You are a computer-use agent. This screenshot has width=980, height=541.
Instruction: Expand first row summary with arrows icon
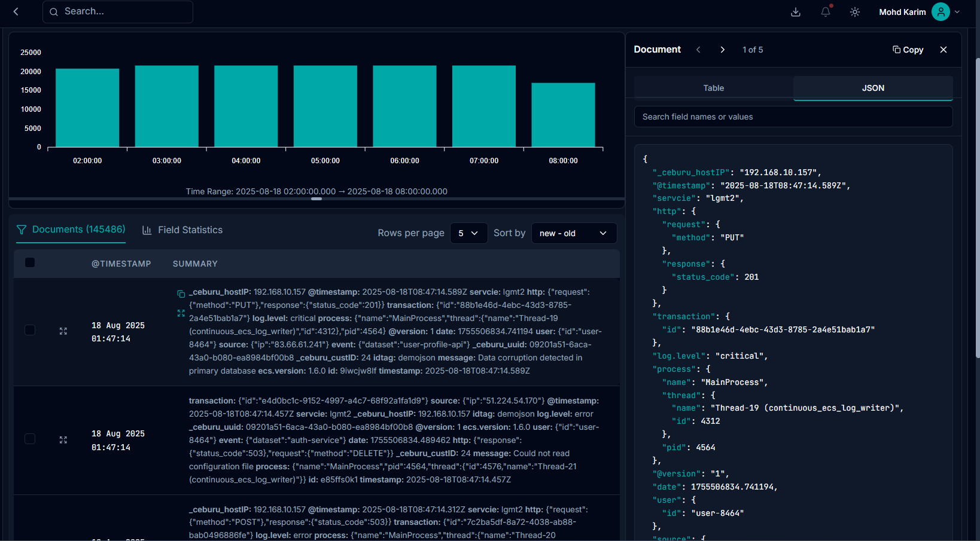(181, 313)
